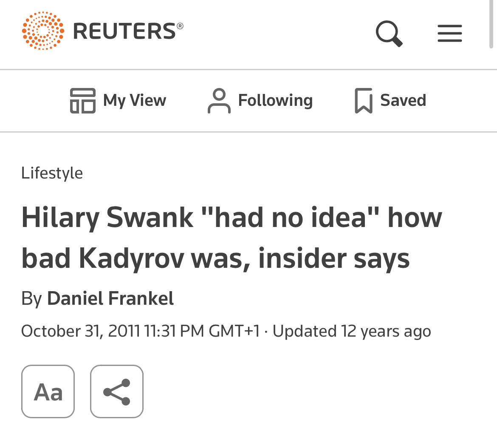
Task: Click the registered trademark symbol beside REUTERS
Action: click(x=180, y=26)
